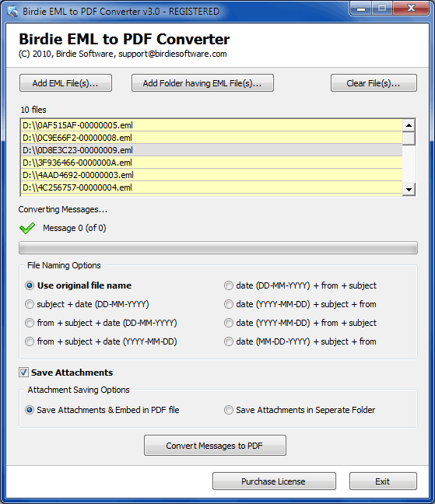The height and width of the screenshot is (504, 435).
Task: Open Add EML File(s) dialog
Action: click(x=65, y=83)
